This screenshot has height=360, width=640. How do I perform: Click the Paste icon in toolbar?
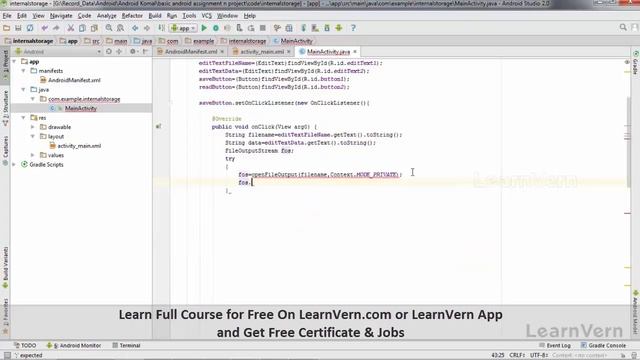click(94, 28)
